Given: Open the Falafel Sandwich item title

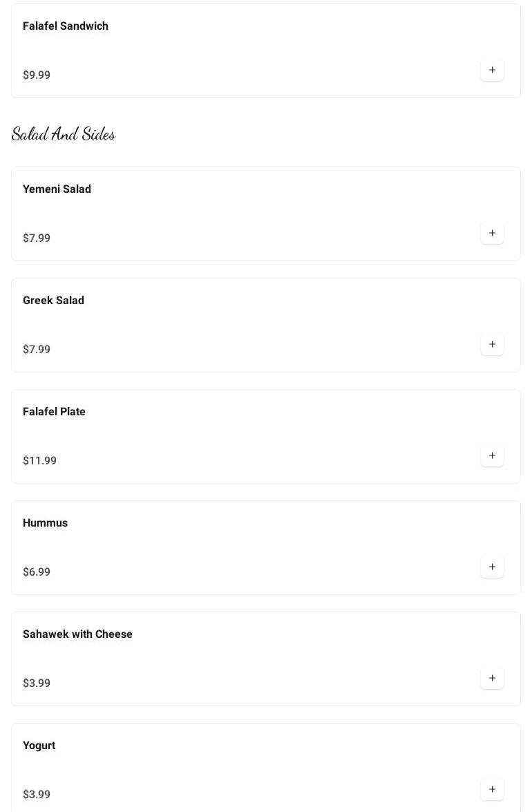Looking at the screenshot, I should click(66, 26).
